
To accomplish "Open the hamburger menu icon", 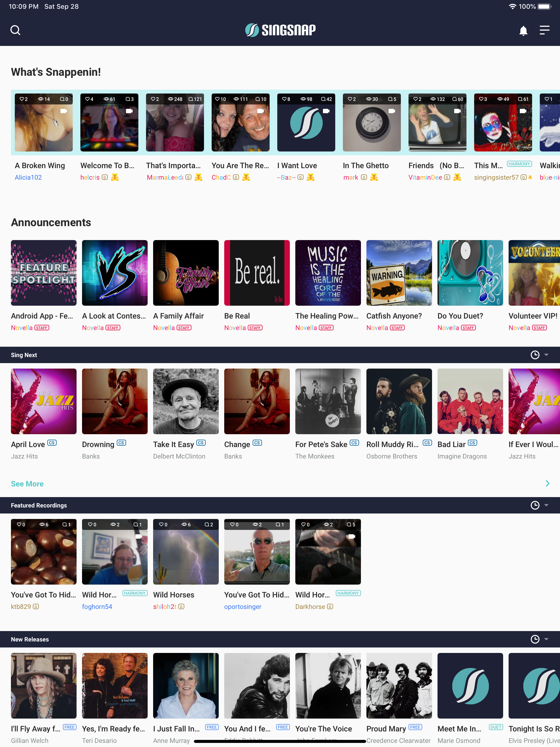I will pos(544,30).
